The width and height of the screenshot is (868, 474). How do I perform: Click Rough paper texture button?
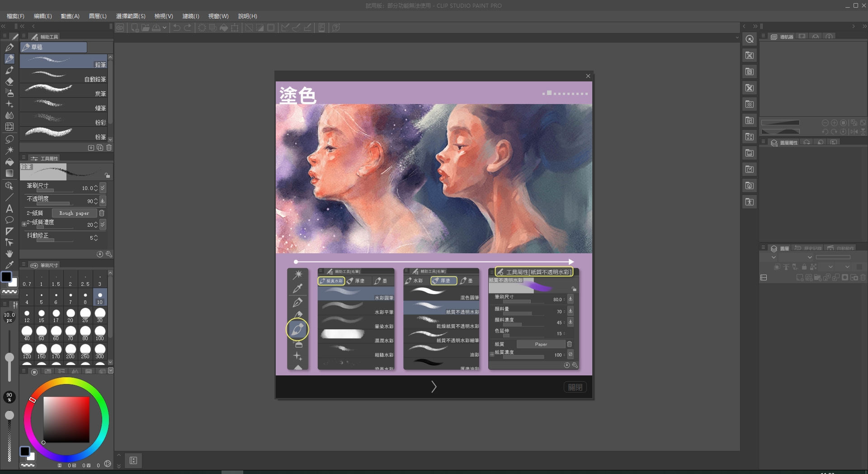pos(74,213)
